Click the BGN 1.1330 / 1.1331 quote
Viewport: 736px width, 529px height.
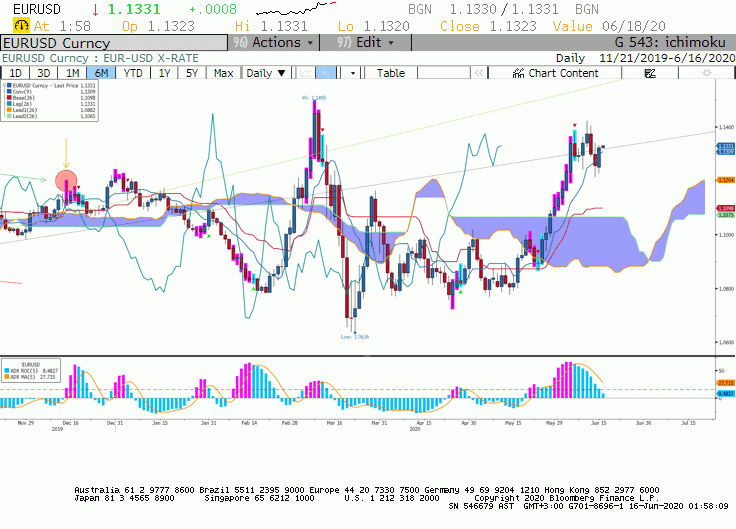[503, 9]
